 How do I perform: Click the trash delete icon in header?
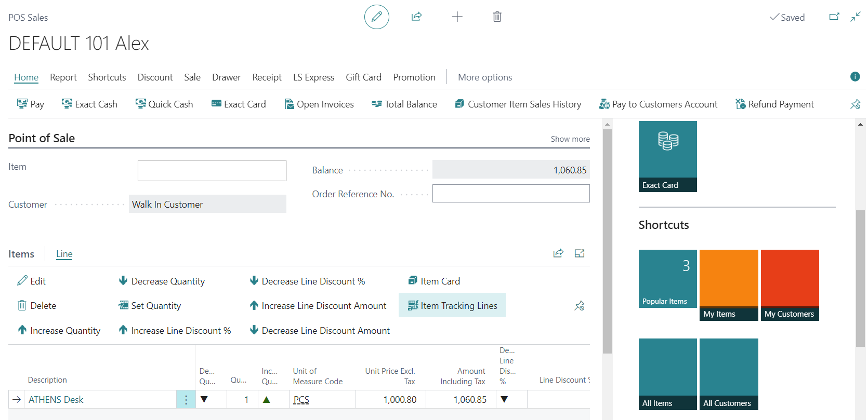pos(497,17)
